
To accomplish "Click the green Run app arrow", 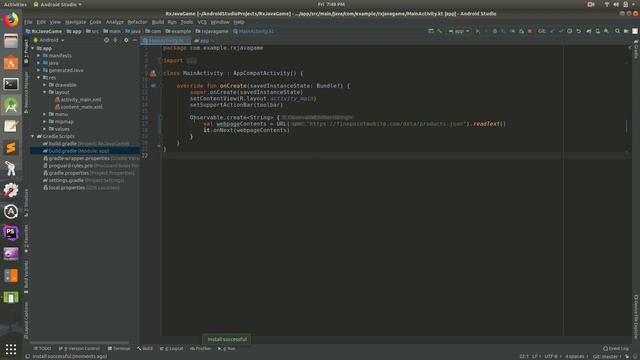I will (x=478, y=31).
